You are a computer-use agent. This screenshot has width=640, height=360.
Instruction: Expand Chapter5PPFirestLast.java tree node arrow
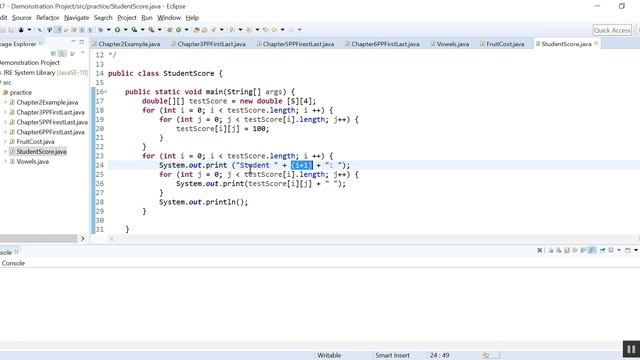click(x=5, y=122)
